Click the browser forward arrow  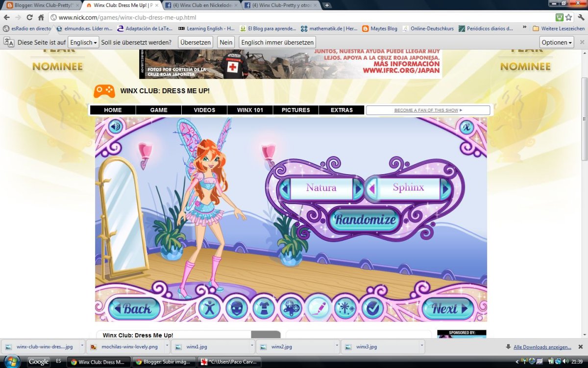[x=18, y=17]
